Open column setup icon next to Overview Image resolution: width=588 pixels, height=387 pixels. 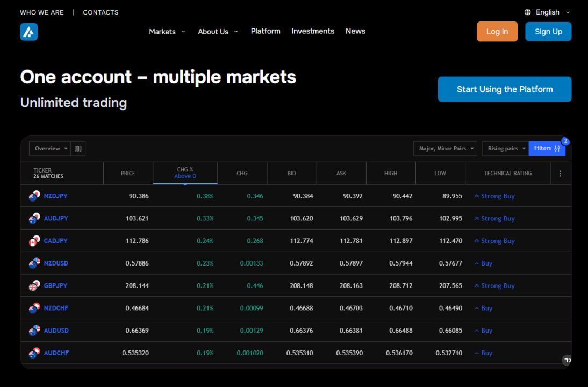coord(78,149)
